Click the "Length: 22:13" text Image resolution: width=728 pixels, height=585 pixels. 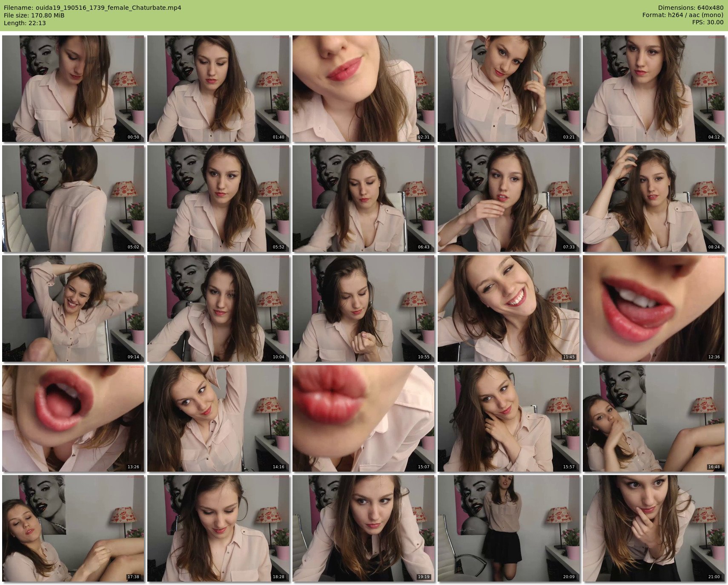click(x=25, y=23)
